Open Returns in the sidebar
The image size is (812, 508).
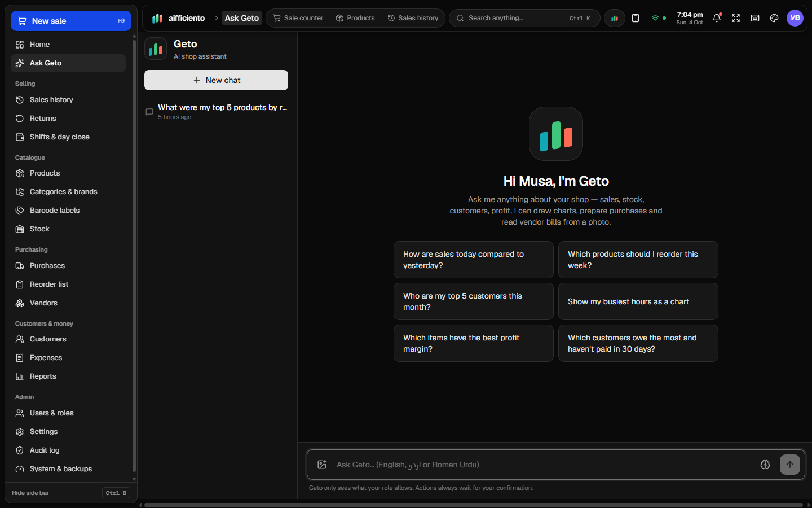tap(68, 119)
